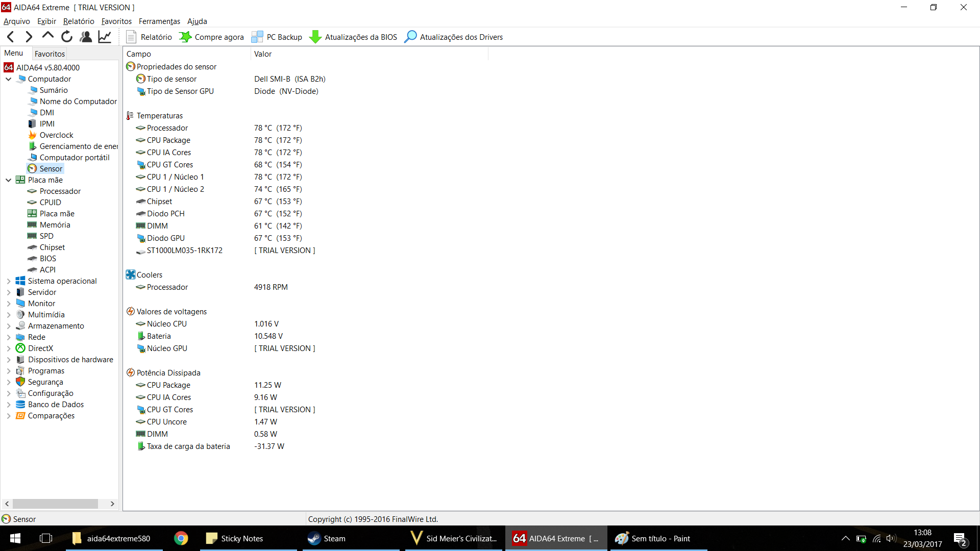Open the Relatório menu
This screenshot has width=980, height=551.
[x=79, y=21]
